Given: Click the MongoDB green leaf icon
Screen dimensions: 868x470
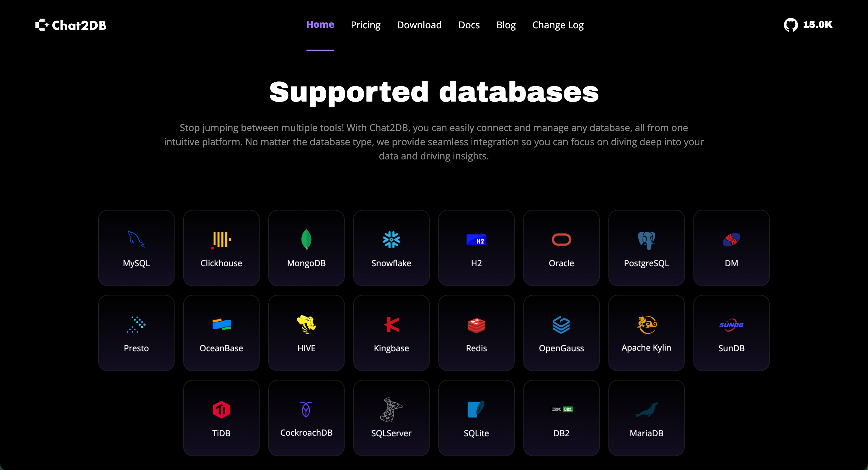Looking at the screenshot, I should point(306,239).
